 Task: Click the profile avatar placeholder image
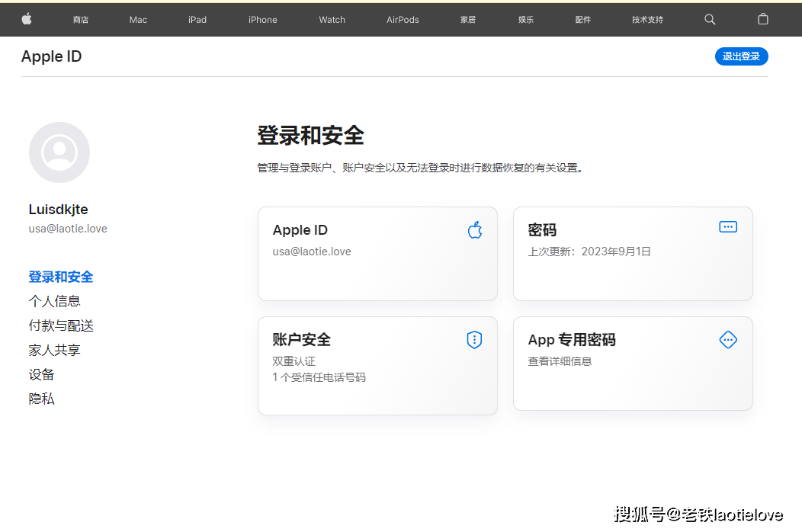(x=59, y=152)
